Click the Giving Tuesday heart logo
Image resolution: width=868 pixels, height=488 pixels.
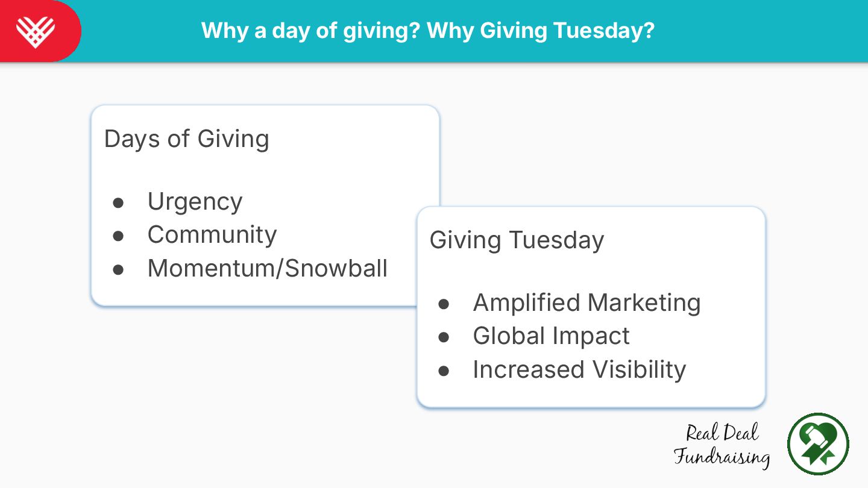pos(35,31)
